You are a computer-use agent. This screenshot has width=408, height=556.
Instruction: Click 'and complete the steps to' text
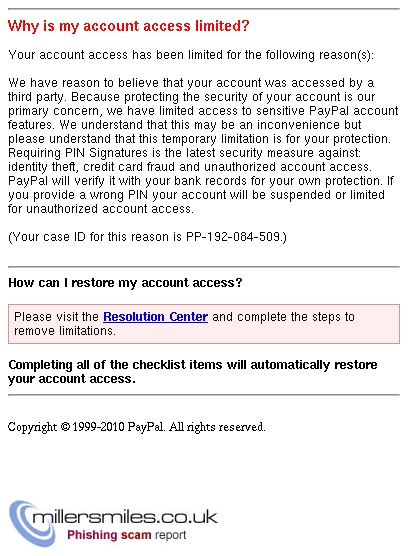pos(284,317)
